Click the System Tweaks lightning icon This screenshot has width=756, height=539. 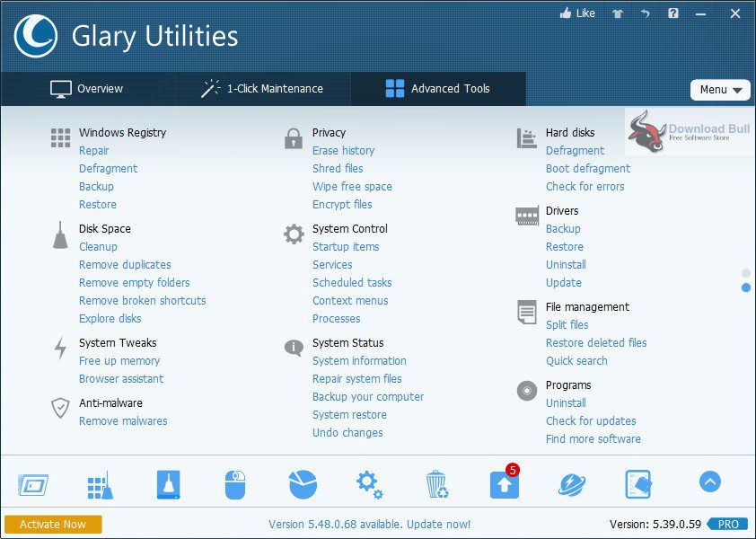coord(60,348)
